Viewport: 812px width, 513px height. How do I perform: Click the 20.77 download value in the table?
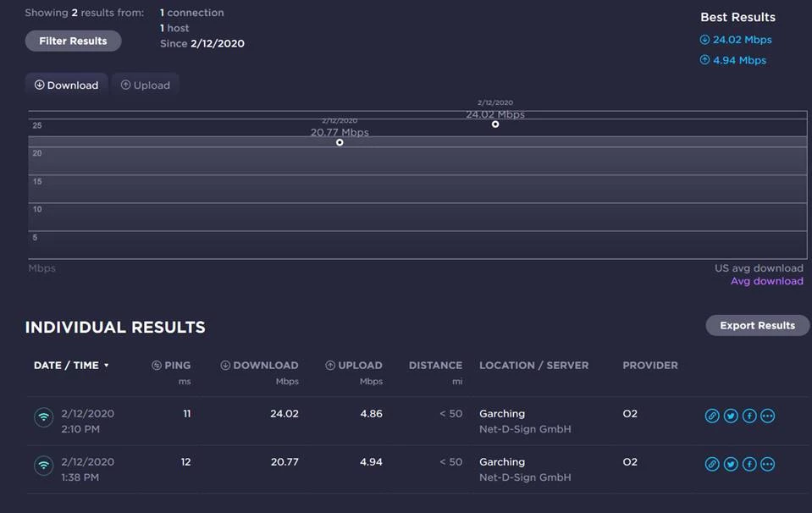pyautogui.click(x=284, y=461)
